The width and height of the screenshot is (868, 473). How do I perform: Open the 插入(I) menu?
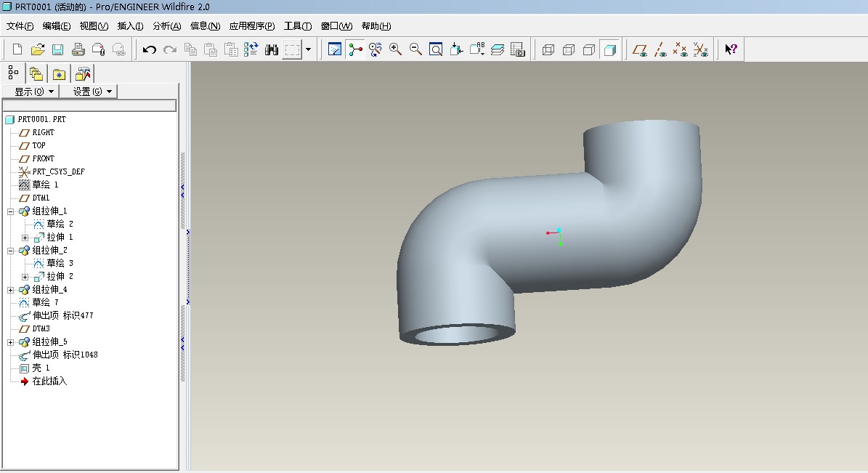(130, 26)
